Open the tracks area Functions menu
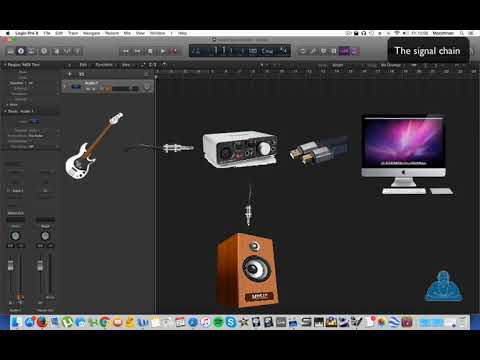The image size is (480, 360). point(104,65)
